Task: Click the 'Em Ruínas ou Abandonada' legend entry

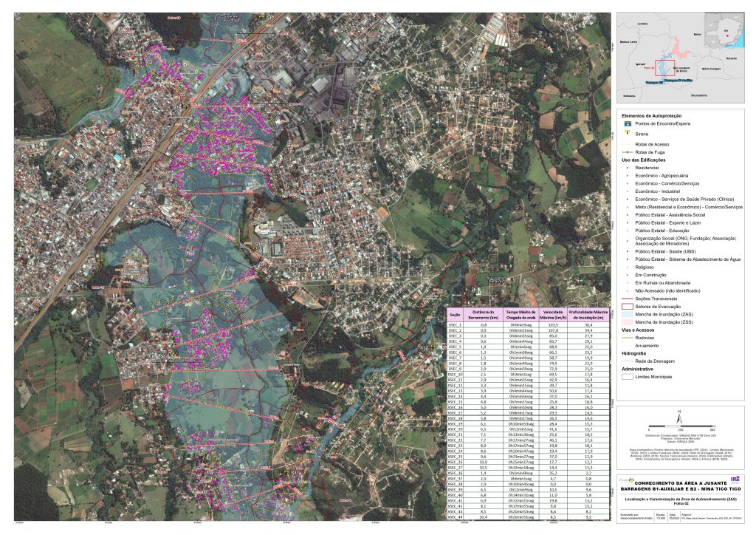Action: 662,283
